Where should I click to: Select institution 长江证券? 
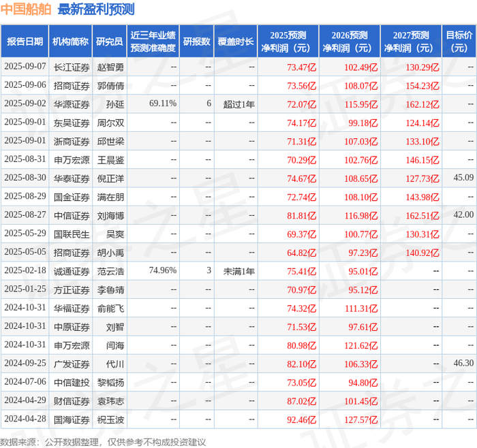pos(72,67)
